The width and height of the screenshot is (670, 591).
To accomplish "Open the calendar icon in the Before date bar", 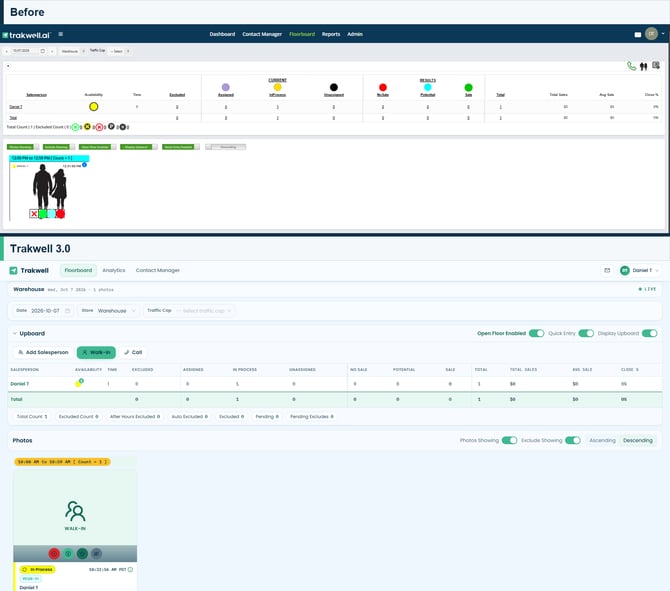I will (x=43, y=51).
